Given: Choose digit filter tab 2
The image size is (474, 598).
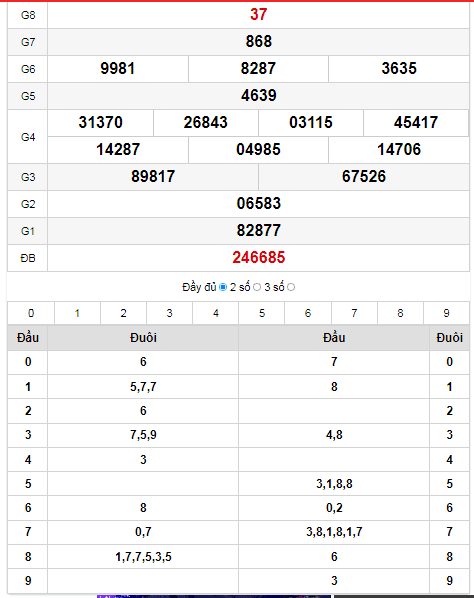Looking at the screenshot, I should coord(124,313).
